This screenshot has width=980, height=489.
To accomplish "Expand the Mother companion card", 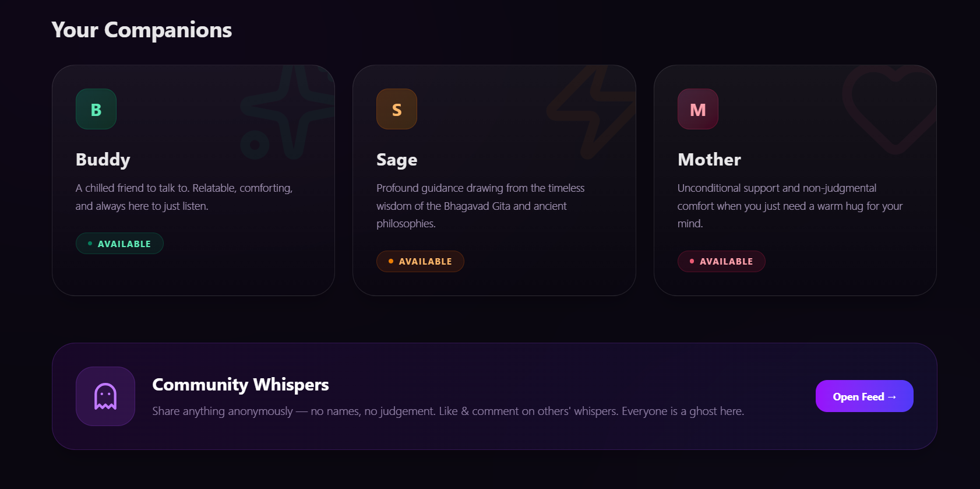I will (795, 180).
